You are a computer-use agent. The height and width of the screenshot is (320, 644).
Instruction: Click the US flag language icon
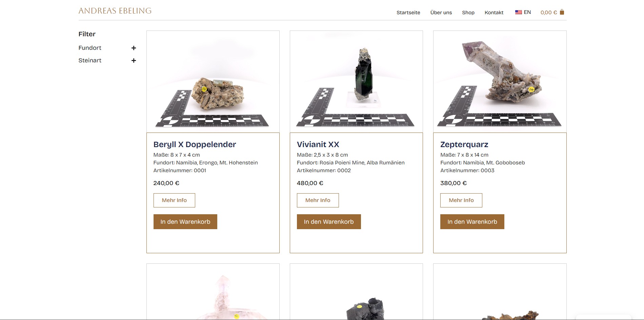click(x=518, y=12)
